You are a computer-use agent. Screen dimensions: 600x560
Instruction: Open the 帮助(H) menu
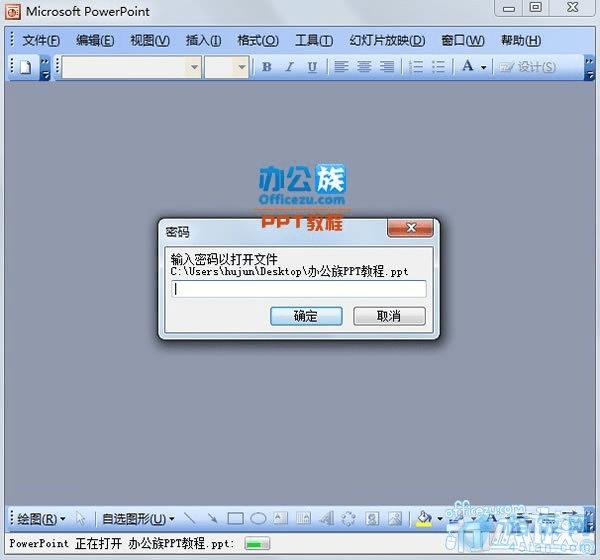click(521, 40)
